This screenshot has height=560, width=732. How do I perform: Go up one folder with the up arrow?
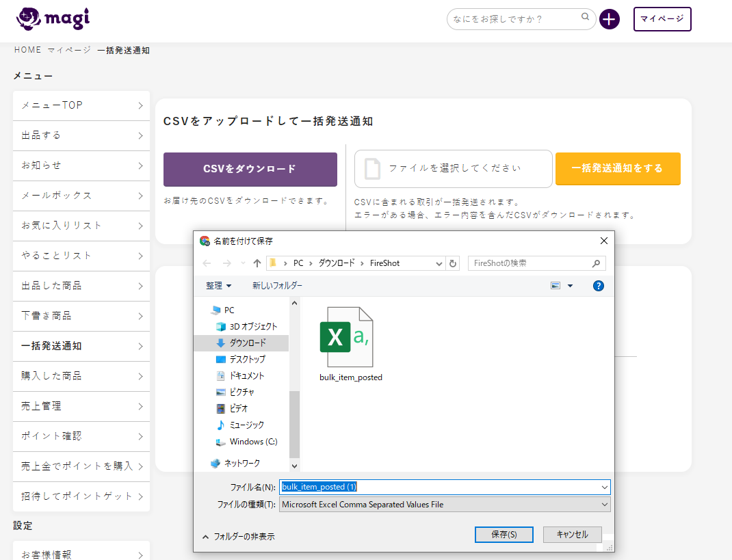[x=257, y=263]
